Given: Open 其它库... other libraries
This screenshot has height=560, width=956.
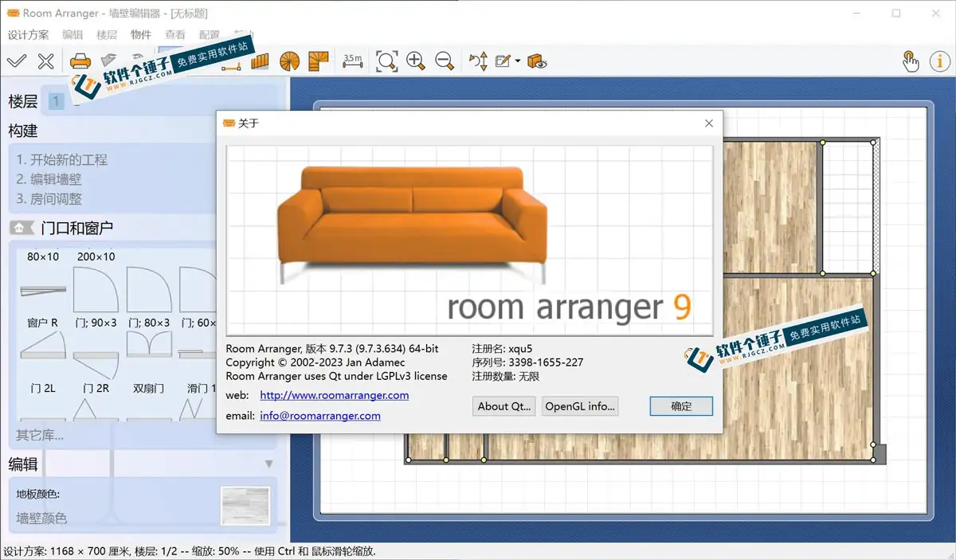Looking at the screenshot, I should pyautogui.click(x=40, y=435).
